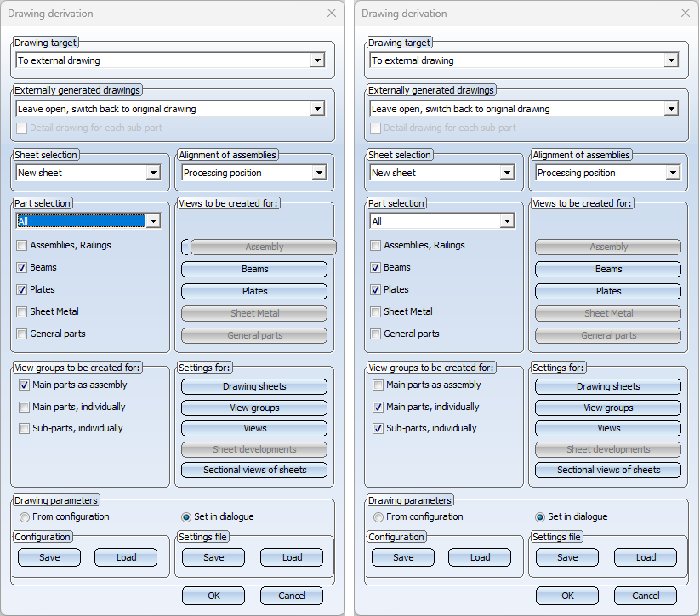Uncheck Sub-parts, individually in right dialog
This screenshot has width=700, height=616.
tap(378, 428)
